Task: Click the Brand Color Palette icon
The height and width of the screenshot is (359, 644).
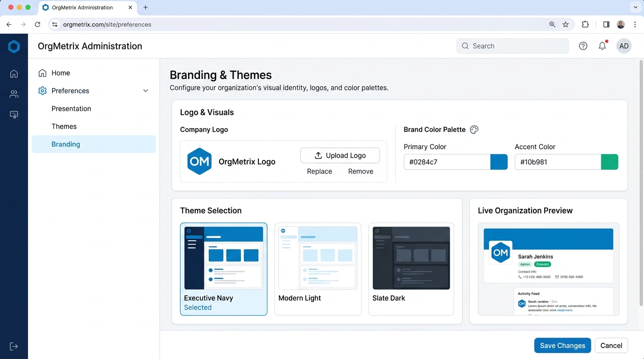Action: (x=474, y=129)
